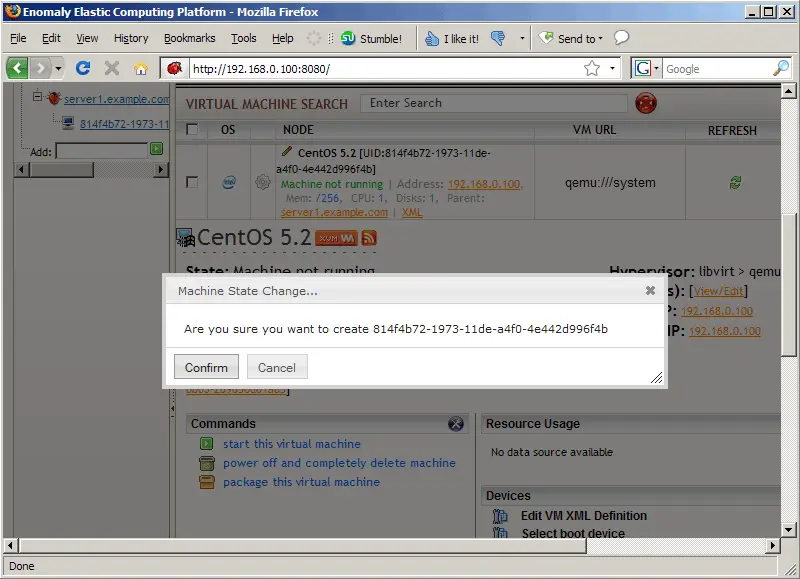Viewport: 800px width, 579px height.
Task: Click the green start machine icon
Action: pos(207,443)
